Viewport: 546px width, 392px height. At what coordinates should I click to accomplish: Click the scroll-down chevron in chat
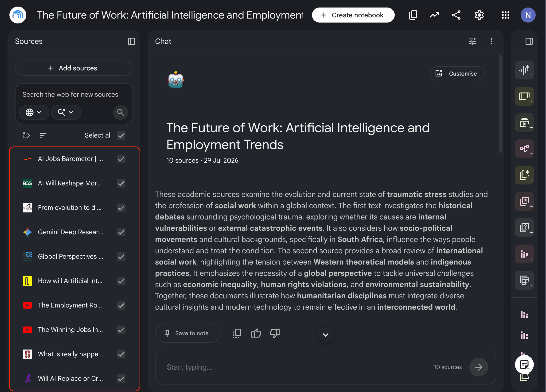click(325, 335)
